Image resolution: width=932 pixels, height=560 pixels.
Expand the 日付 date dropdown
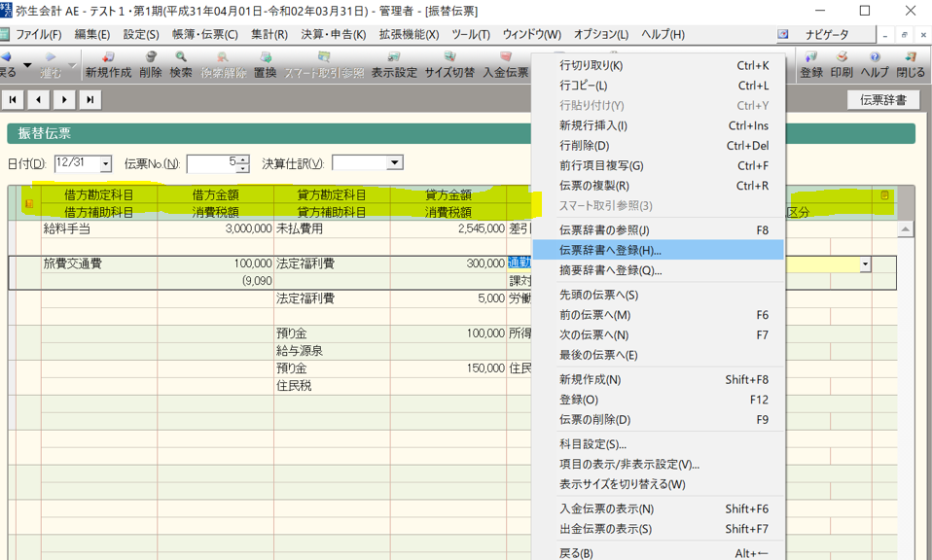pyautogui.click(x=105, y=164)
